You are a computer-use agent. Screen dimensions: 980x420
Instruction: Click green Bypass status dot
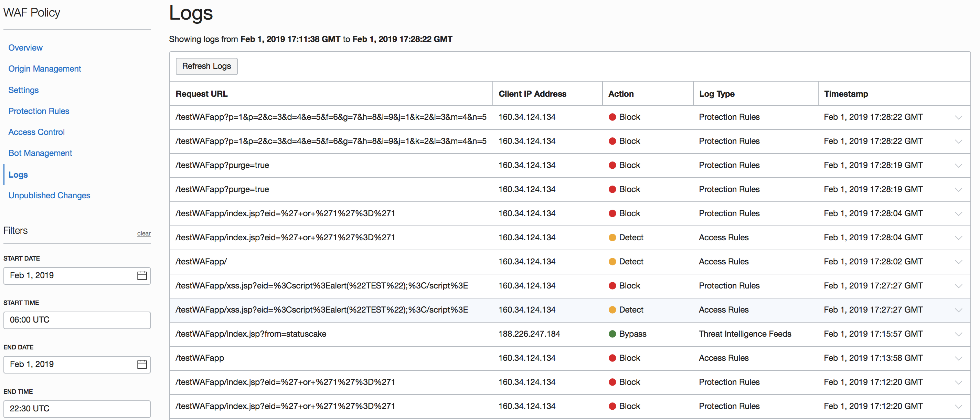(x=612, y=334)
